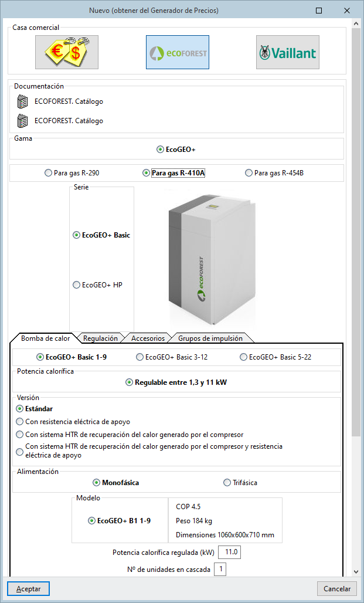Select Para gas R-410A option

174,173
